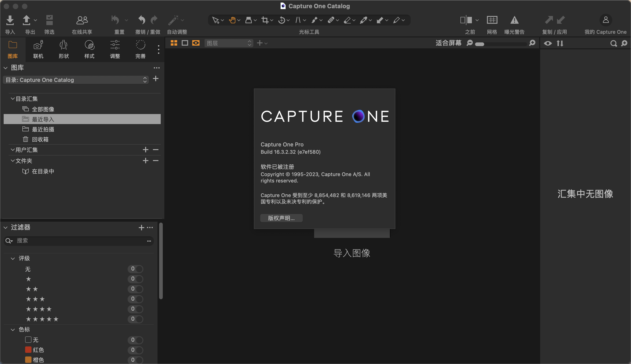Open the tool tabs vertical dots menu
Viewport: 631px width, 364px height.
(x=159, y=49)
